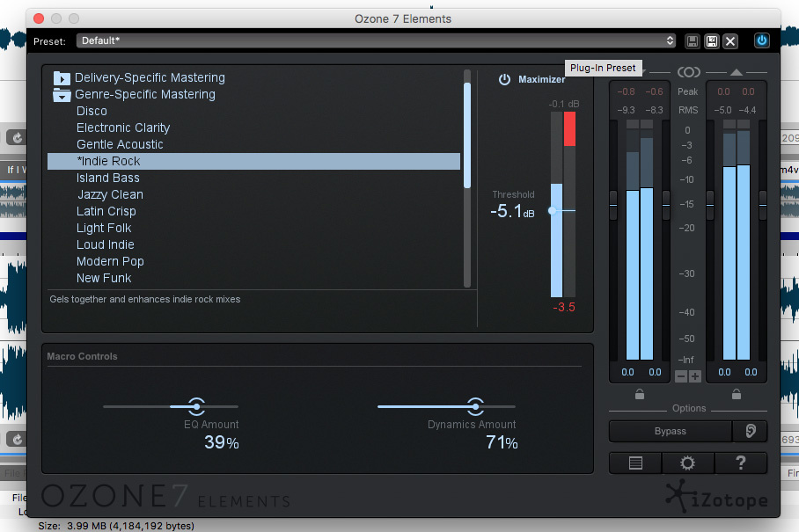Click the Bypass button
This screenshot has height=532, width=799.
tap(670, 431)
